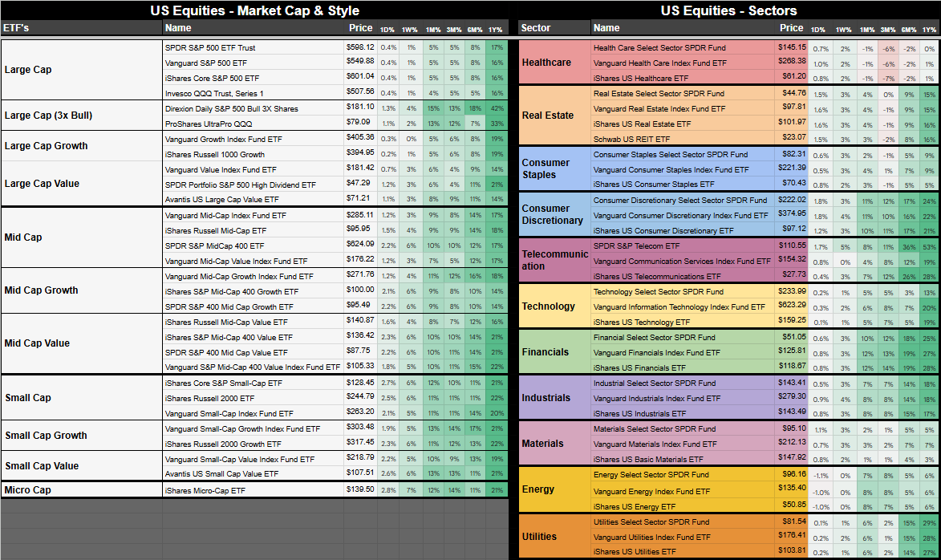Click Vanguard S&P 500 ETF name
The width and height of the screenshot is (941, 560).
tap(206, 63)
